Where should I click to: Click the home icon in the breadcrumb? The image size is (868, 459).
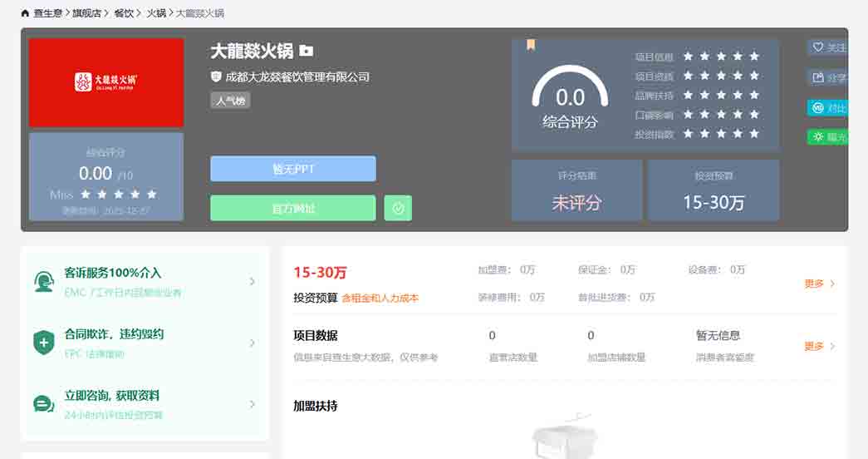point(25,13)
